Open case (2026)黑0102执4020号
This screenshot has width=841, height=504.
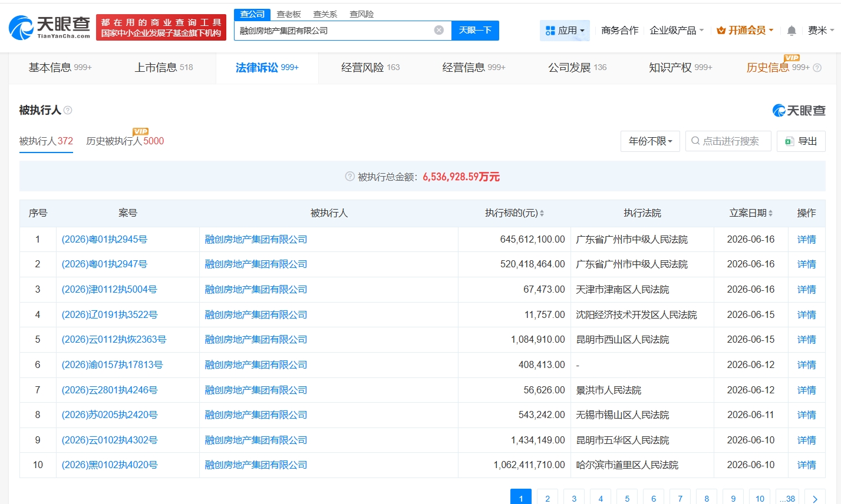pos(110,465)
